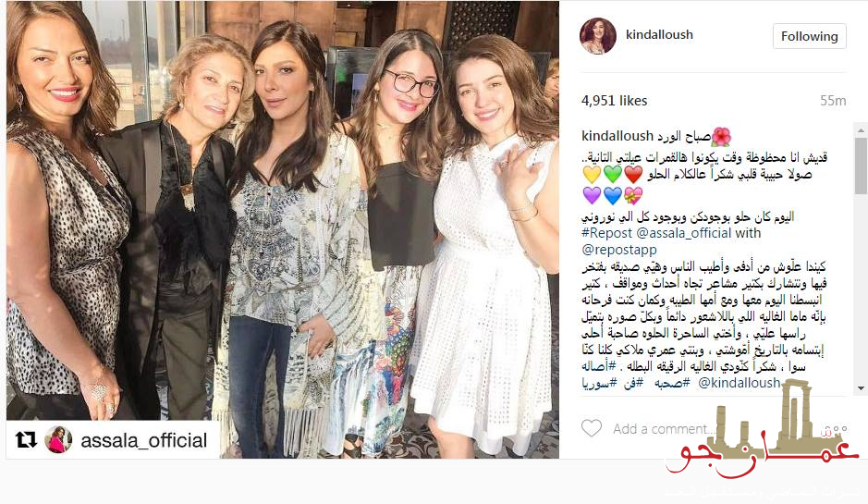Click the scrollbar down arrow in caption
This screenshot has width=868, height=504.
pos(861,388)
